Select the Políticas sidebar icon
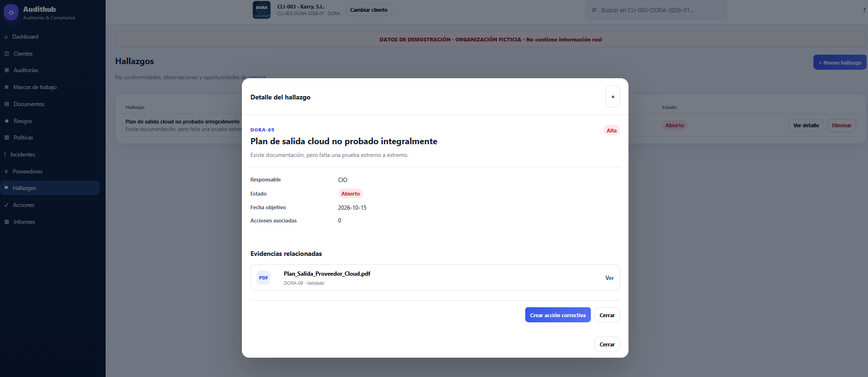This screenshot has height=377, width=868. point(7,138)
